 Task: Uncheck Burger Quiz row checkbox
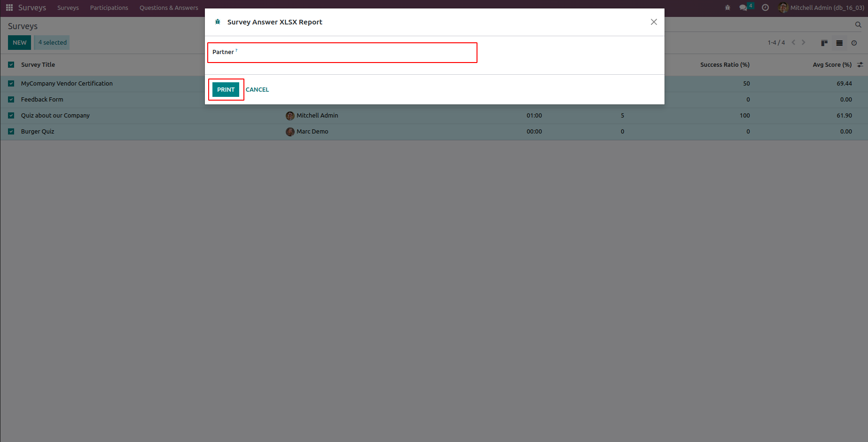[x=11, y=132]
